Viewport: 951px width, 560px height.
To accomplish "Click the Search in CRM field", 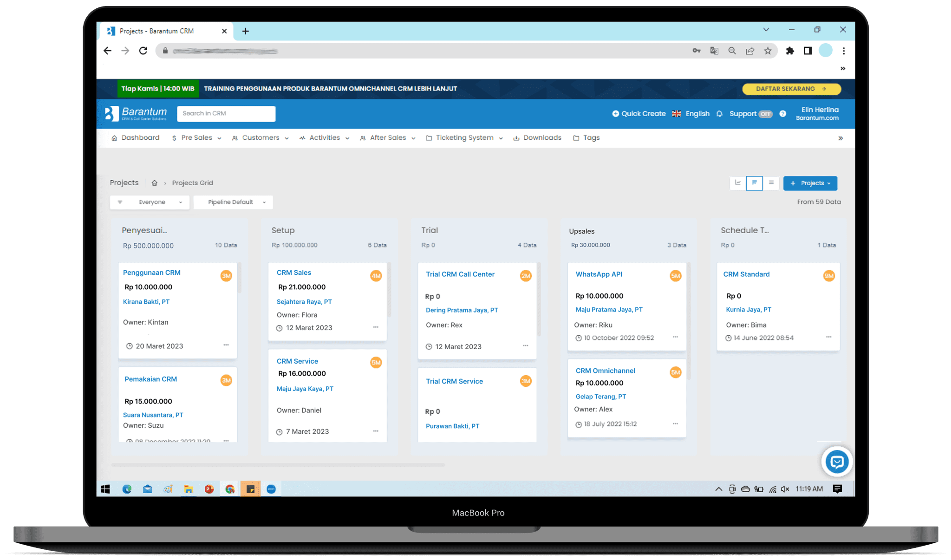I will (226, 113).
